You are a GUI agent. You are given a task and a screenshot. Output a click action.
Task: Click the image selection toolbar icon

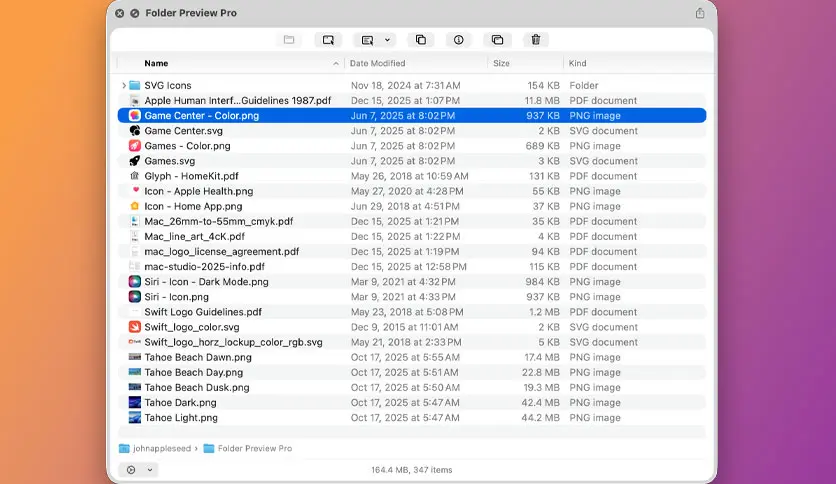tap(328, 39)
